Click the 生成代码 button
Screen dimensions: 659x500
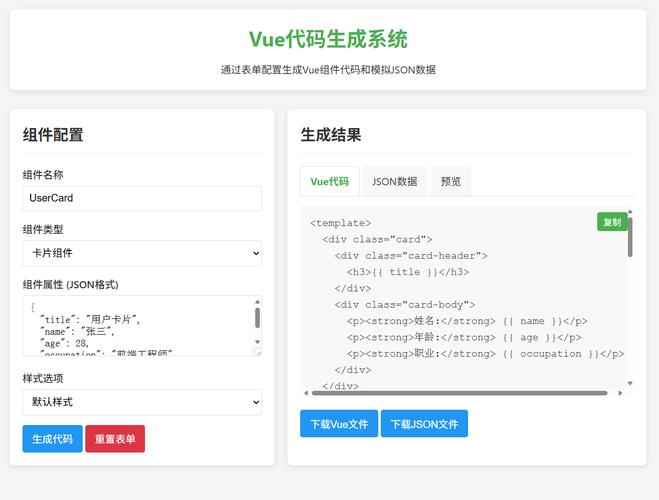pyautogui.click(x=53, y=439)
